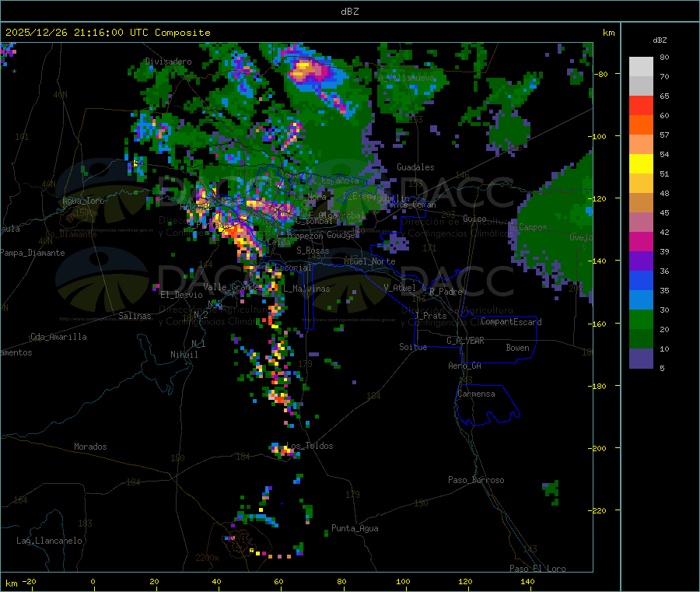Click the bright green 20-30 dBZ legend swatch

[641, 319]
